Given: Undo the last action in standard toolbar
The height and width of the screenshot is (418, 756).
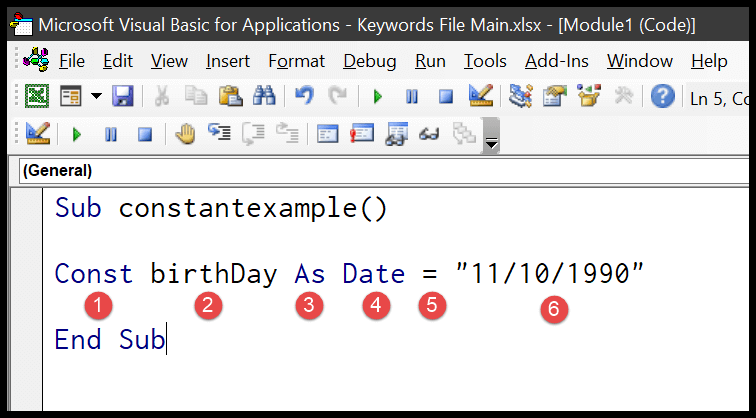Looking at the screenshot, I should (x=303, y=98).
